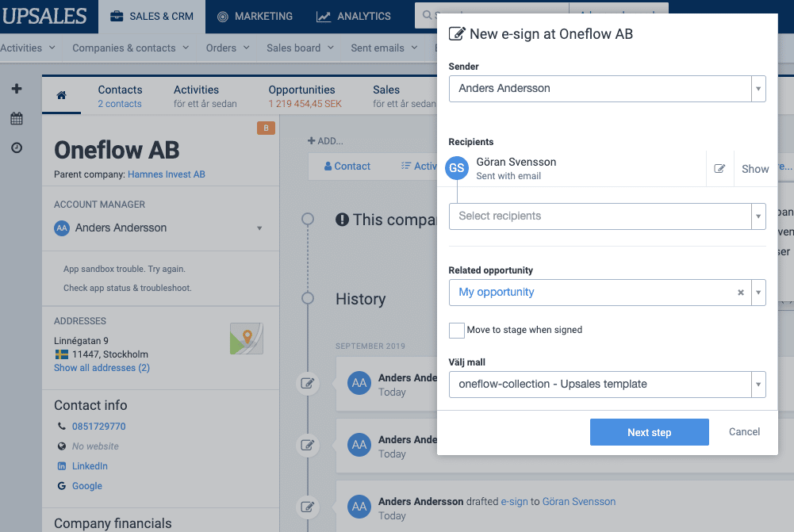Click the Analytics chart icon
Image resolution: width=794 pixels, height=532 pixels.
point(324,17)
